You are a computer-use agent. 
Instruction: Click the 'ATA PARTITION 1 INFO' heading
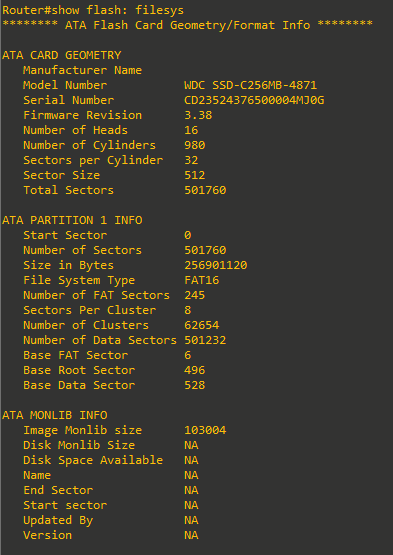72,220
